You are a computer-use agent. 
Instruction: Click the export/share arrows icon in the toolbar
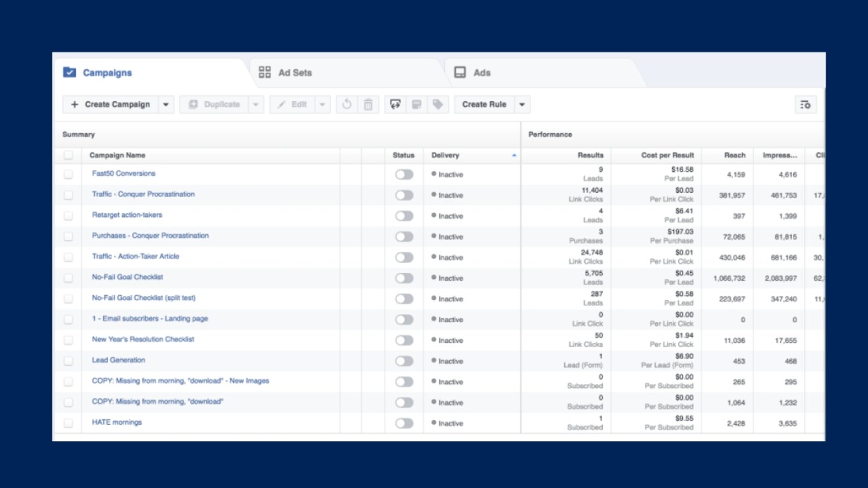coord(395,104)
